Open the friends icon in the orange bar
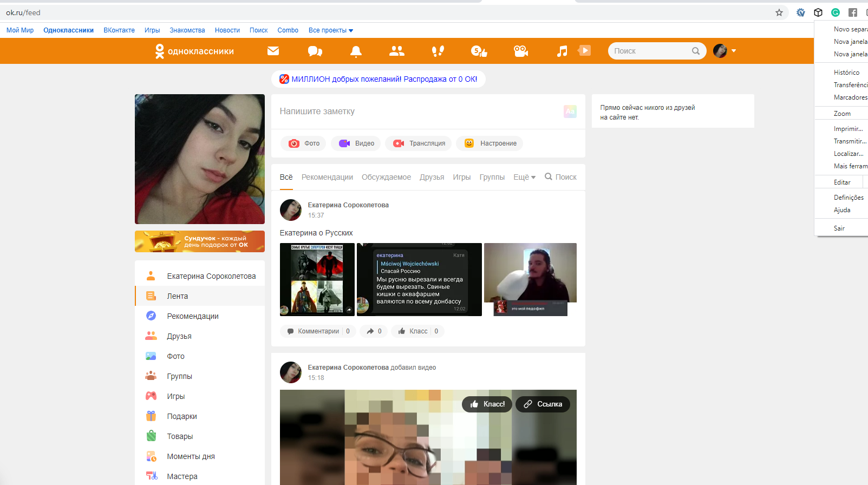Viewport: 868px width, 485px height. (x=397, y=51)
